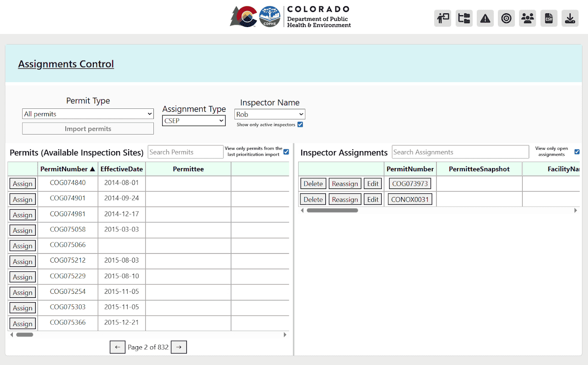
Task: Click the download tray icon
Action: [570, 18]
